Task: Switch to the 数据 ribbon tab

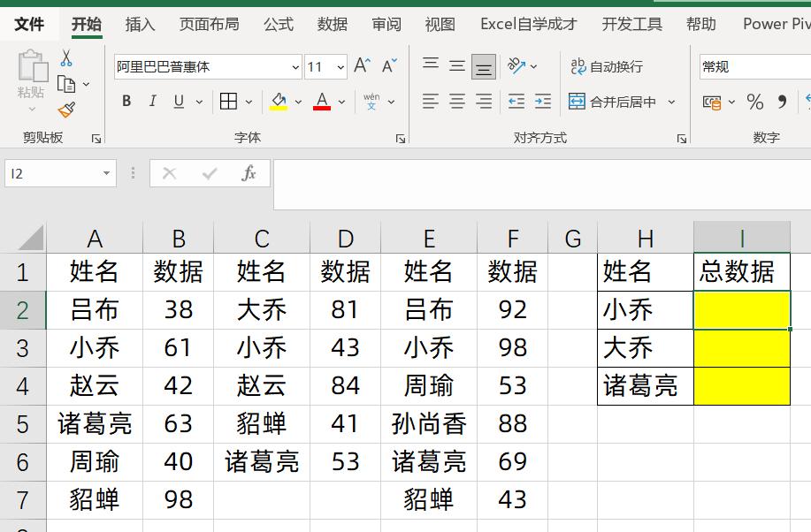Action: click(332, 24)
